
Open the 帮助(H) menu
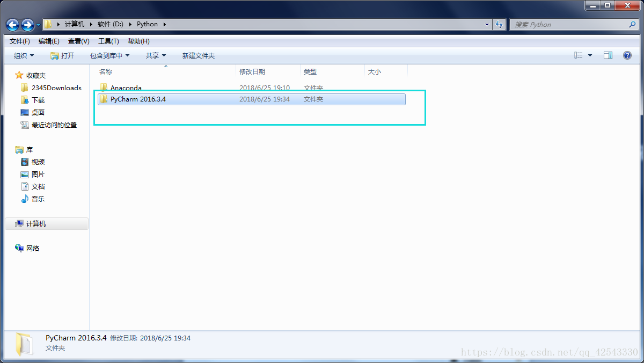(x=138, y=41)
